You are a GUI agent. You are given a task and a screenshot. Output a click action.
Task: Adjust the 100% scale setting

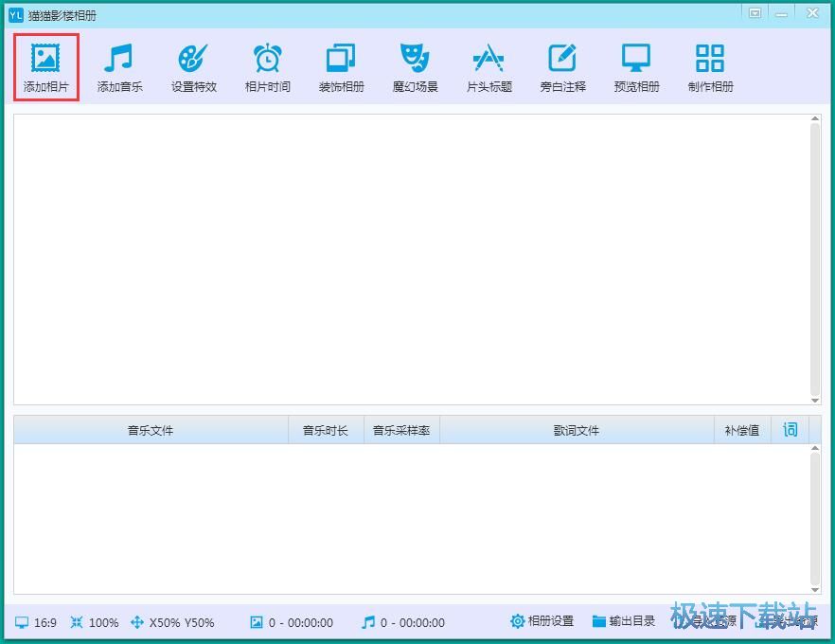(95, 622)
